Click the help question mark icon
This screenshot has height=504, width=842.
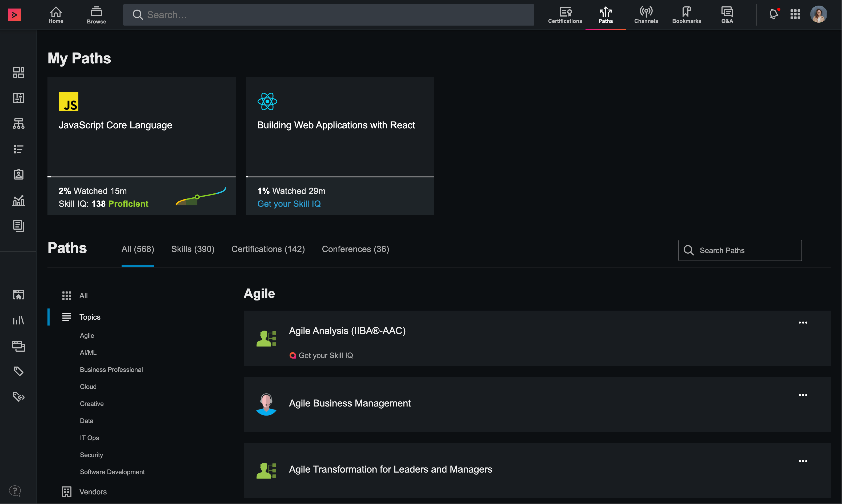[x=15, y=490]
